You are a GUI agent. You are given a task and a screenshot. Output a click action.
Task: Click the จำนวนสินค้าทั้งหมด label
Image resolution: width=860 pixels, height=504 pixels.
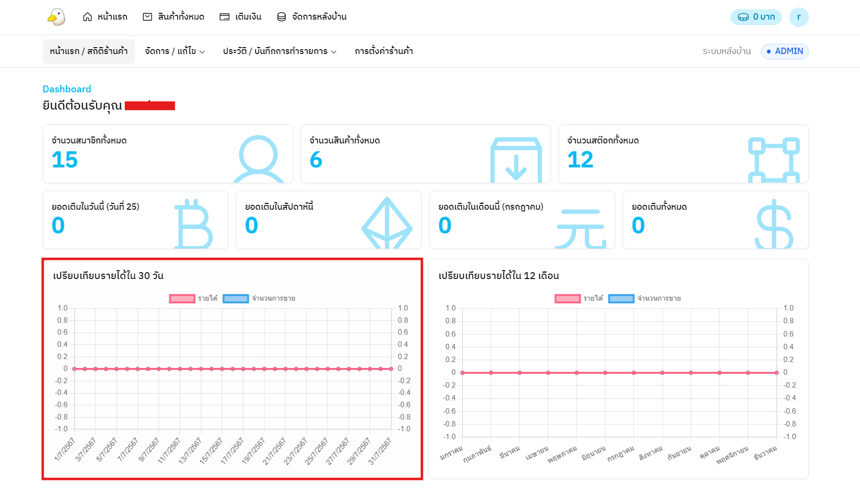pyautogui.click(x=344, y=140)
